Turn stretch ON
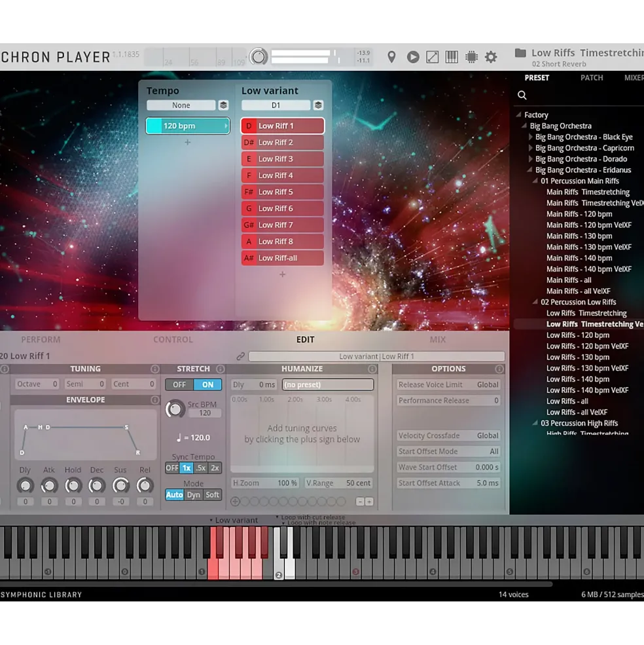The image size is (644, 645). (207, 384)
